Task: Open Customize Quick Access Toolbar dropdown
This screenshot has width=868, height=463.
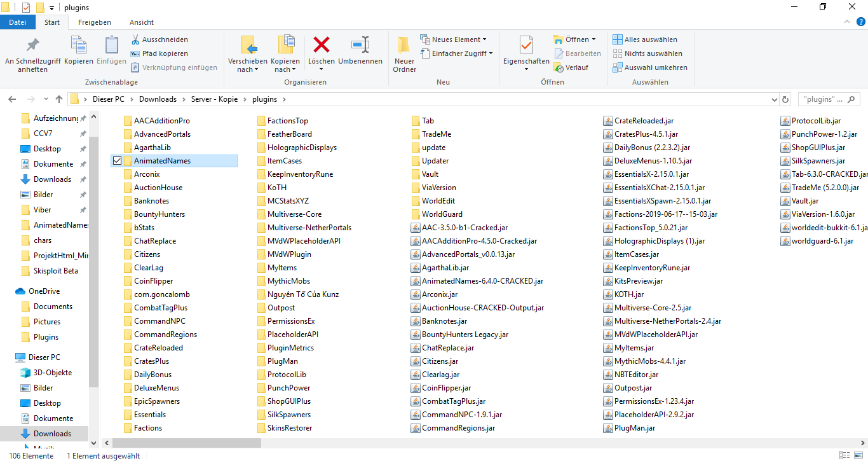Action: pos(51,8)
